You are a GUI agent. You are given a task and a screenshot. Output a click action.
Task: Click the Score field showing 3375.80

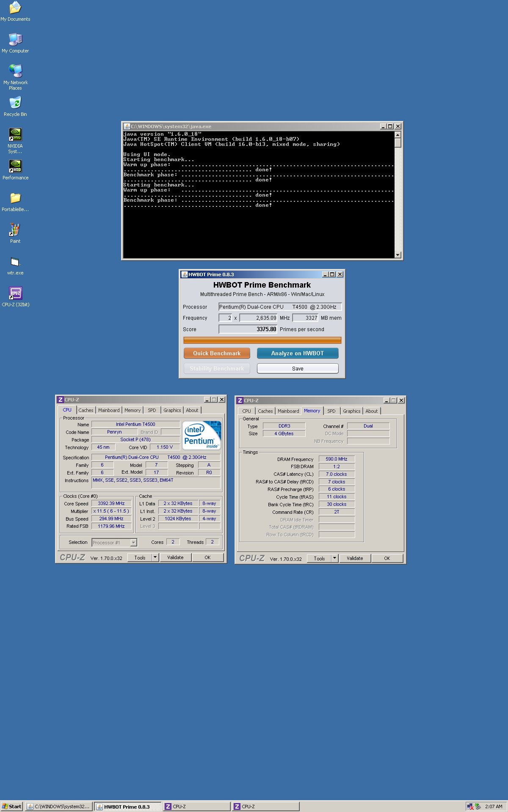tap(248, 329)
